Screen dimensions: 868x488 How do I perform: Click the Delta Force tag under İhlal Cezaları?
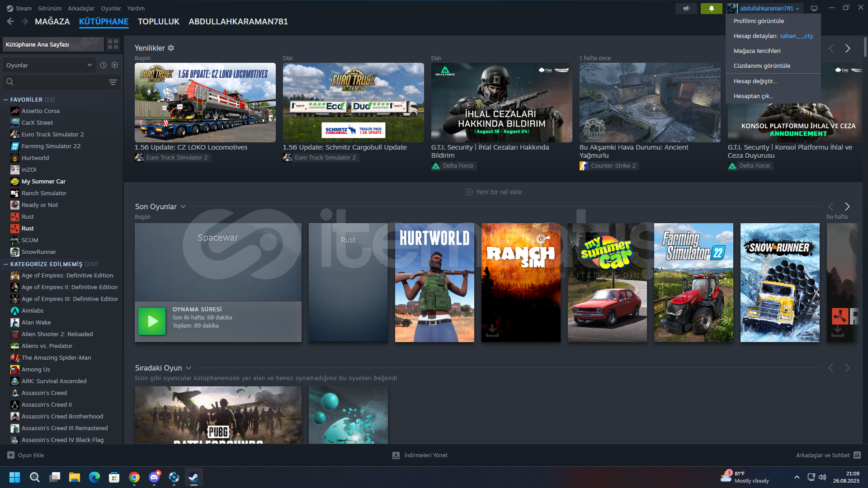click(x=453, y=166)
